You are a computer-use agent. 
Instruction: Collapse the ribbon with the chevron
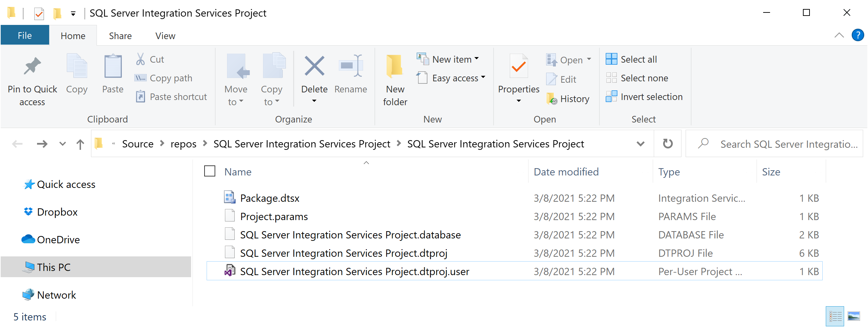click(839, 35)
